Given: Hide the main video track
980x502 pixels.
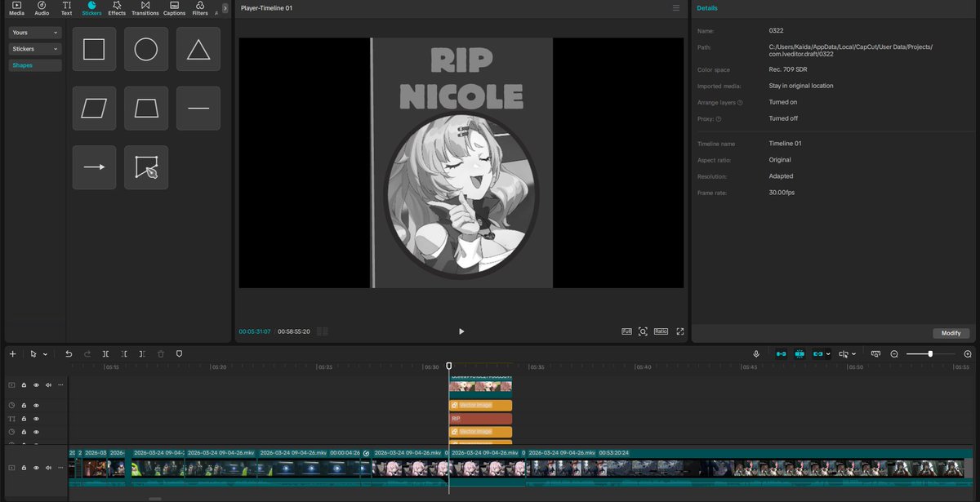Looking at the screenshot, I should tap(36, 468).
